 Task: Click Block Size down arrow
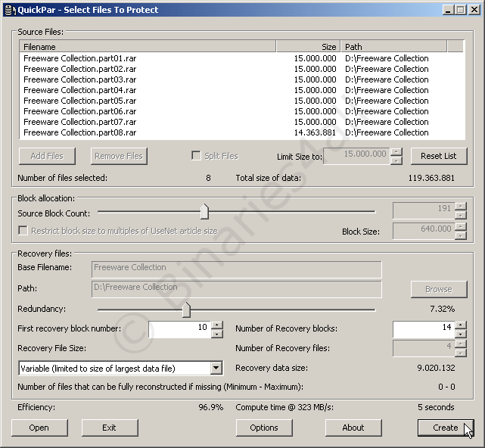(461, 235)
